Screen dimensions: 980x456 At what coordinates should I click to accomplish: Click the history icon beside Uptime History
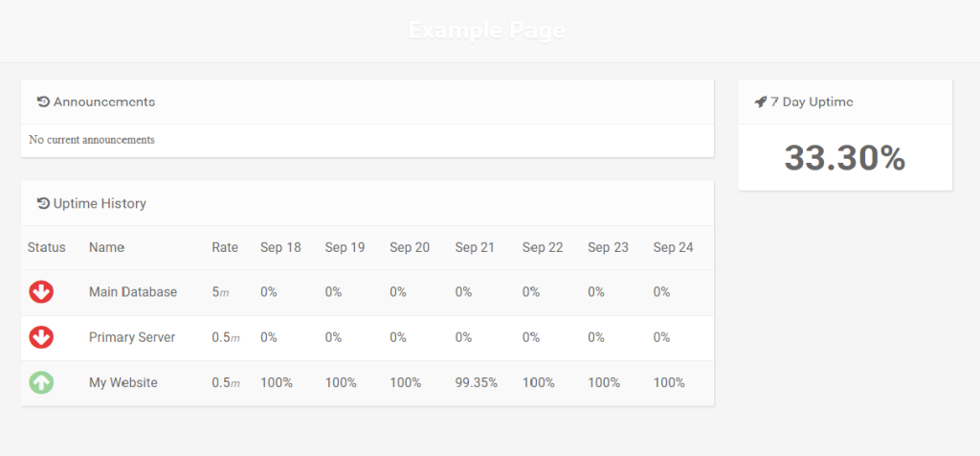(x=43, y=203)
